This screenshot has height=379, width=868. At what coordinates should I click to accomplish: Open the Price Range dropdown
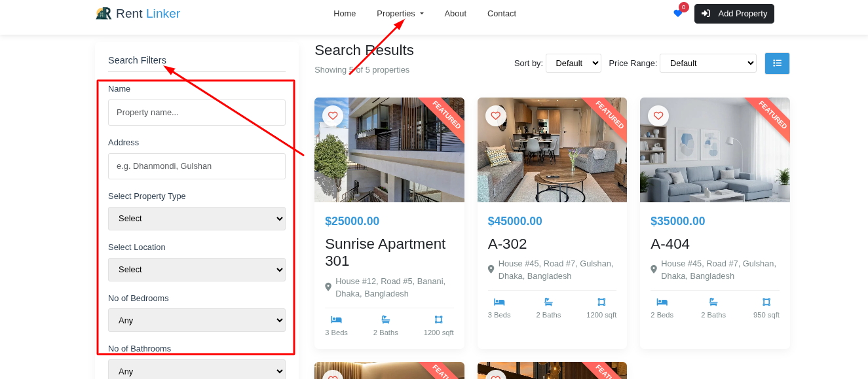click(708, 63)
